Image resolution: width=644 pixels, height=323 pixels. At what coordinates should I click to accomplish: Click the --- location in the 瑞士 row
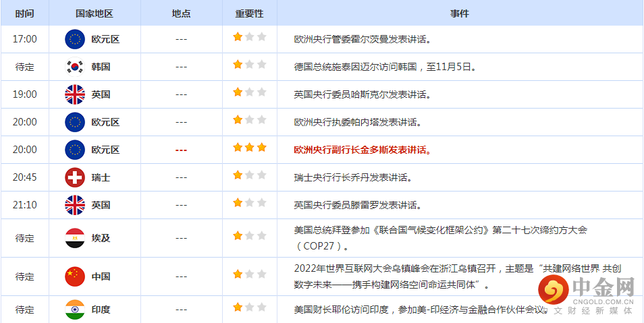181,177
